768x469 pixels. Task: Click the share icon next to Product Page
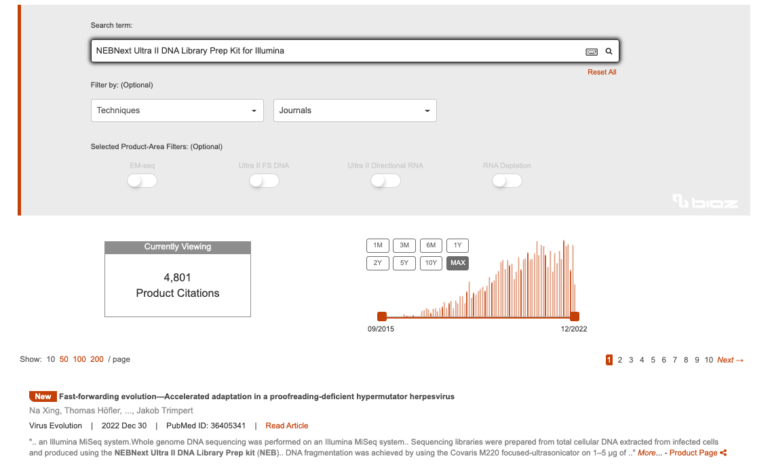(x=724, y=453)
